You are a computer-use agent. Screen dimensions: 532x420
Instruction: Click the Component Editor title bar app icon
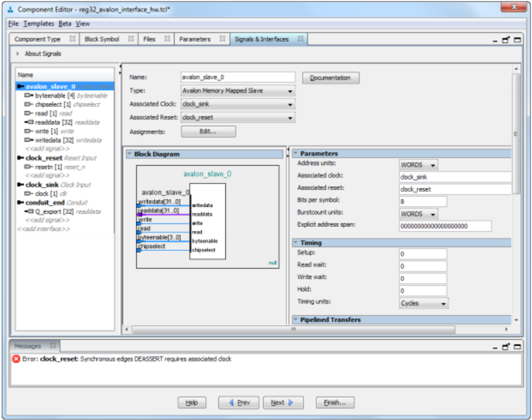(x=10, y=10)
